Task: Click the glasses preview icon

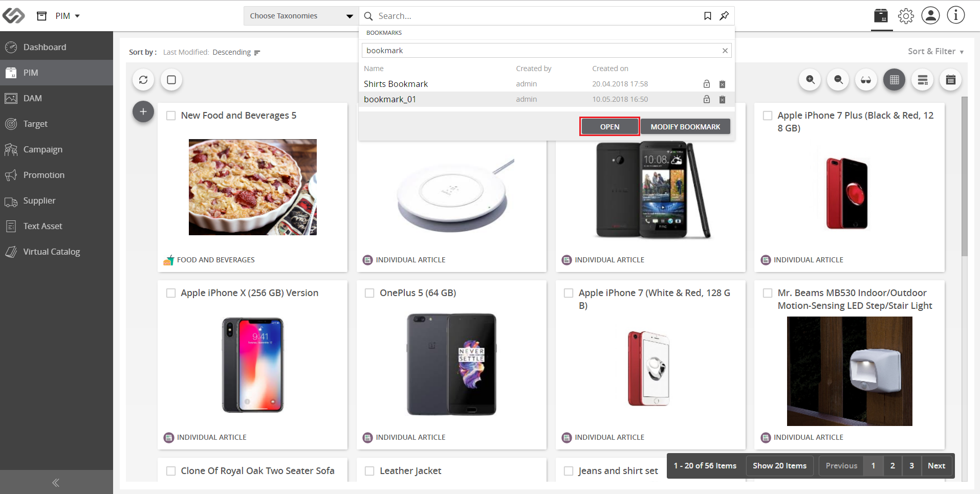Action: click(866, 80)
